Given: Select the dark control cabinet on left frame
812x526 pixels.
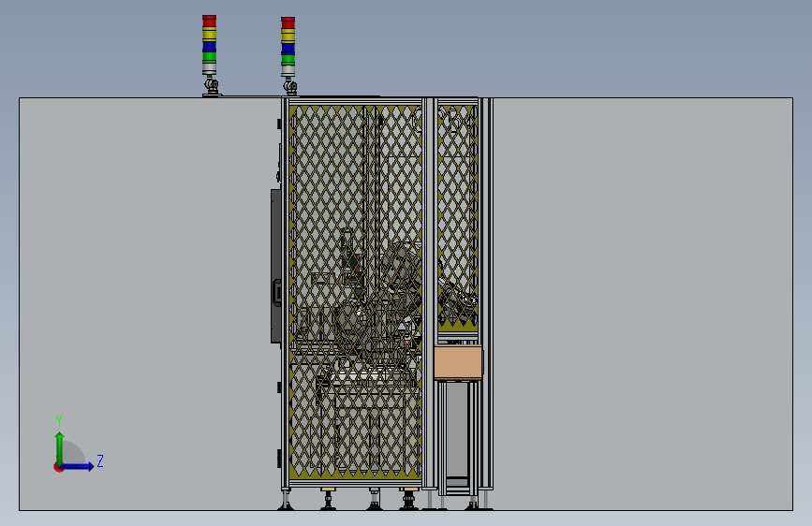Looking at the screenshot, I should [276, 266].
